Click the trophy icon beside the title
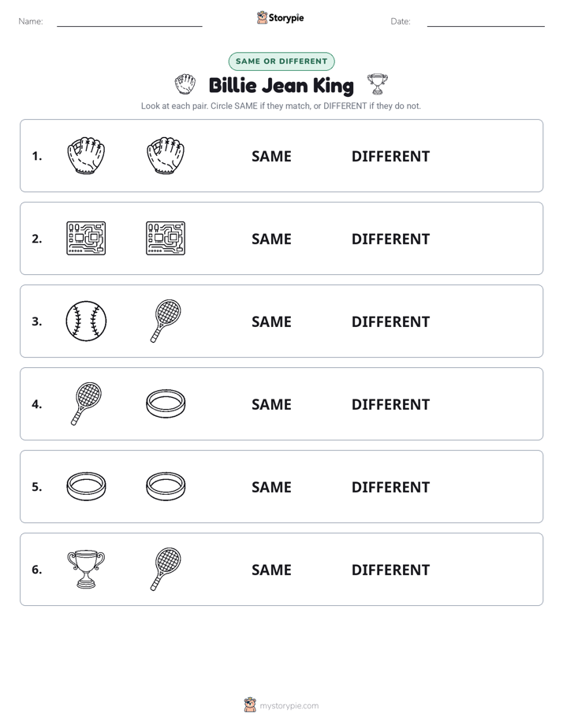Image resolution: width=563 pixels, height=728 pixels. [377, 84]
